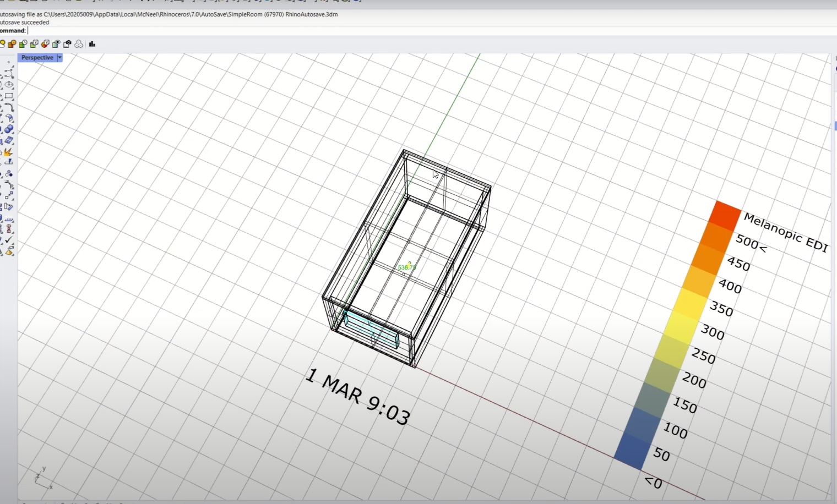Select the Move/Copy squares tool
This screenshot has height=504, width=837.
click(x=9, y=196)
